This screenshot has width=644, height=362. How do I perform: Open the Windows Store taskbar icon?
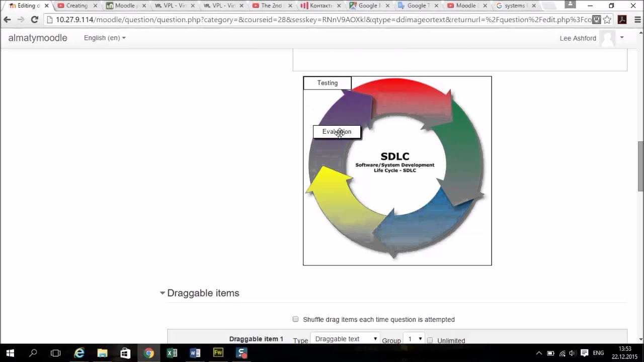tap(125, 353)
